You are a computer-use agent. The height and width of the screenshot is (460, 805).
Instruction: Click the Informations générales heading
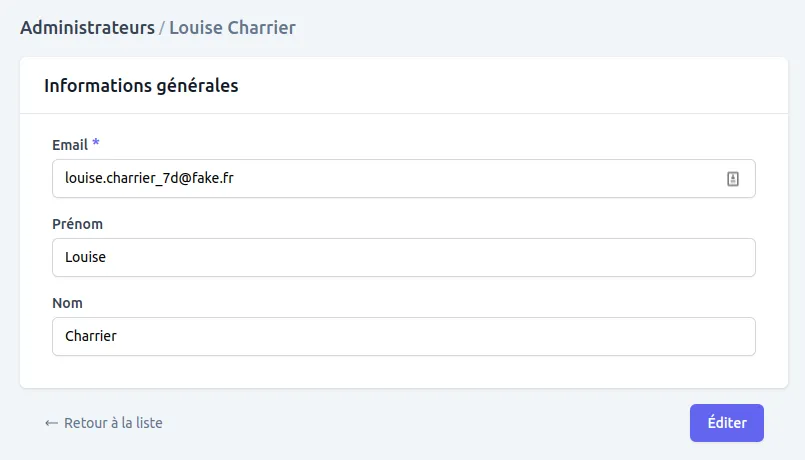pos(141,85)
